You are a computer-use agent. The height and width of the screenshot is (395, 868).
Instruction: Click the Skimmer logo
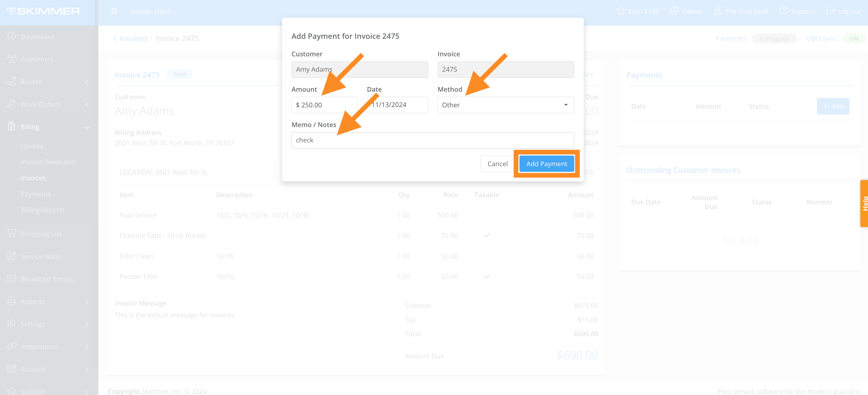(x=43, y=11)
